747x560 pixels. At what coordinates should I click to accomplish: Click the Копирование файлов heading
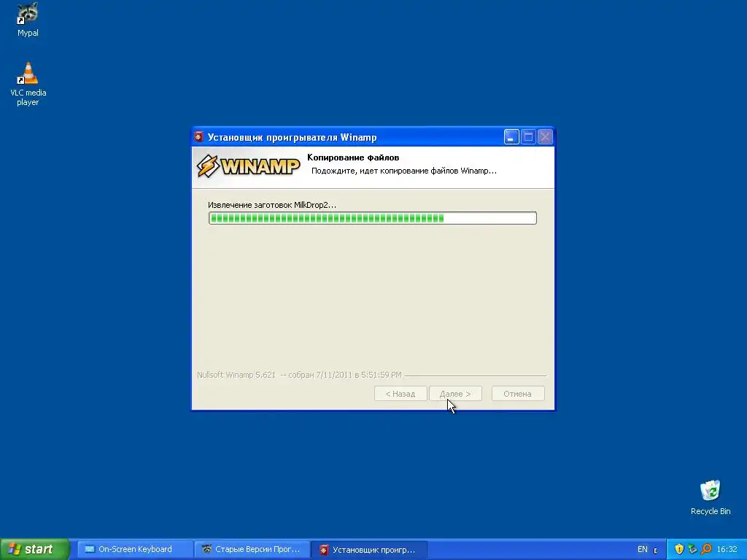(x=353, y=157)
